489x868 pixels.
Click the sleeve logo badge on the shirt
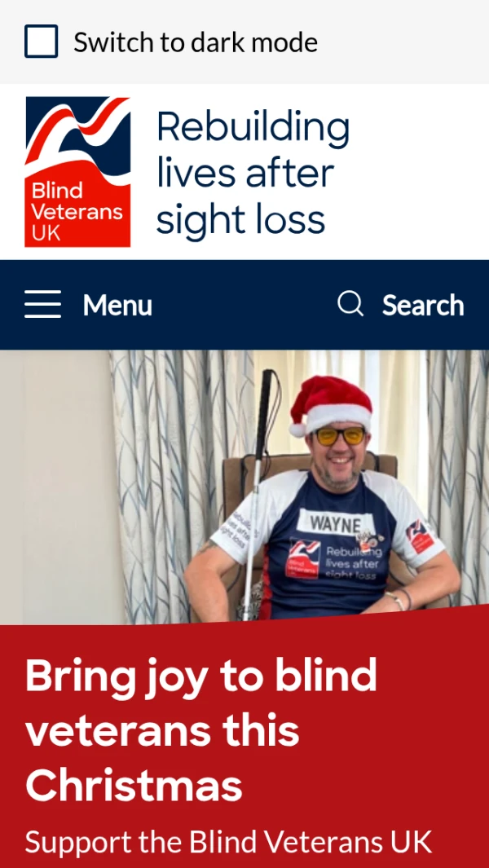[421, 535]
